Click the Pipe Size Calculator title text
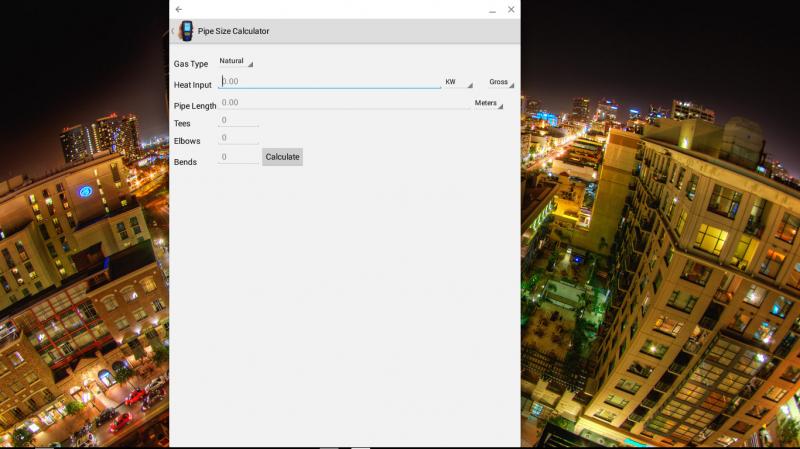 click(233, 31)
